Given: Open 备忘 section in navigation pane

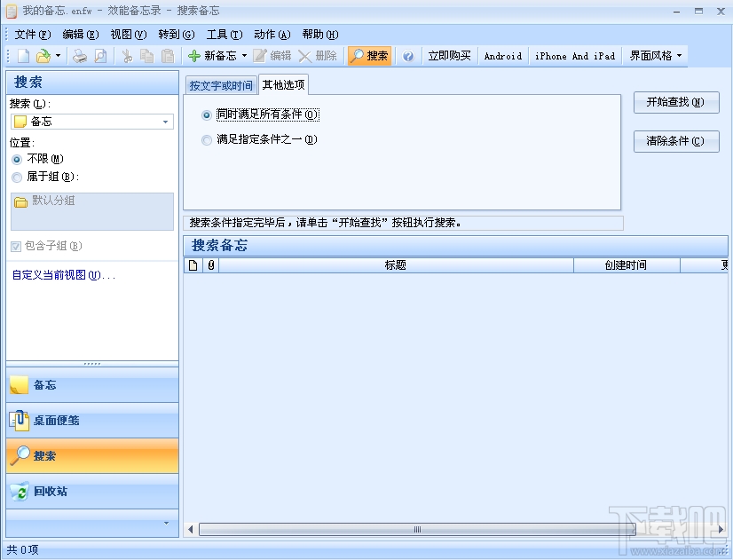Looking at the screenshot, I should point(92,385).
